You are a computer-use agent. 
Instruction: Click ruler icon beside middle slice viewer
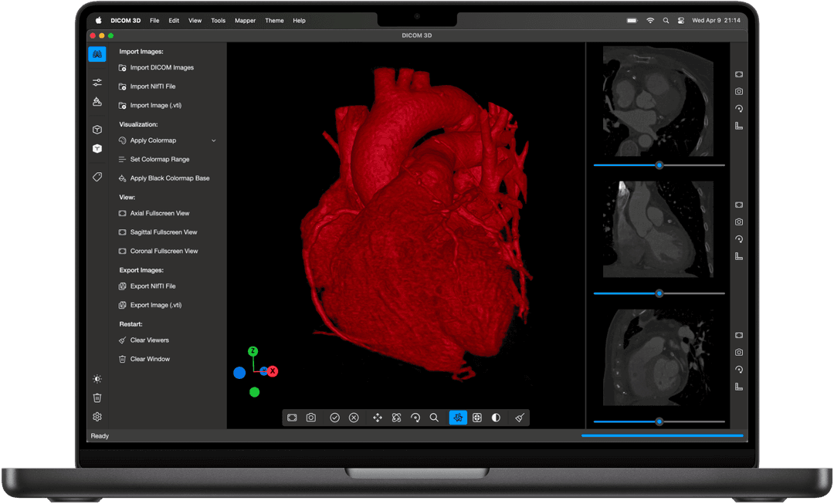click(x=739, y=256)
